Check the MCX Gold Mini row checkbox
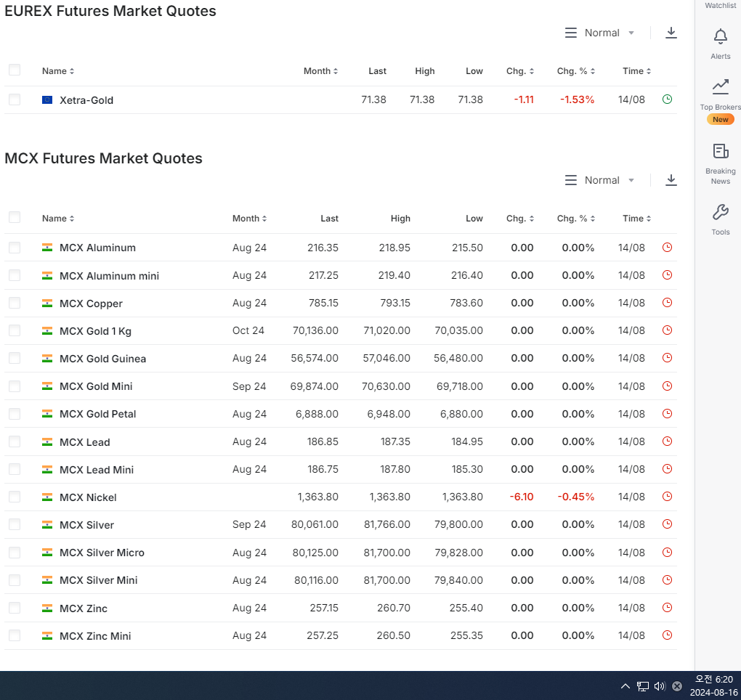The height and width of the screenshot is (700, 741). 15,386
